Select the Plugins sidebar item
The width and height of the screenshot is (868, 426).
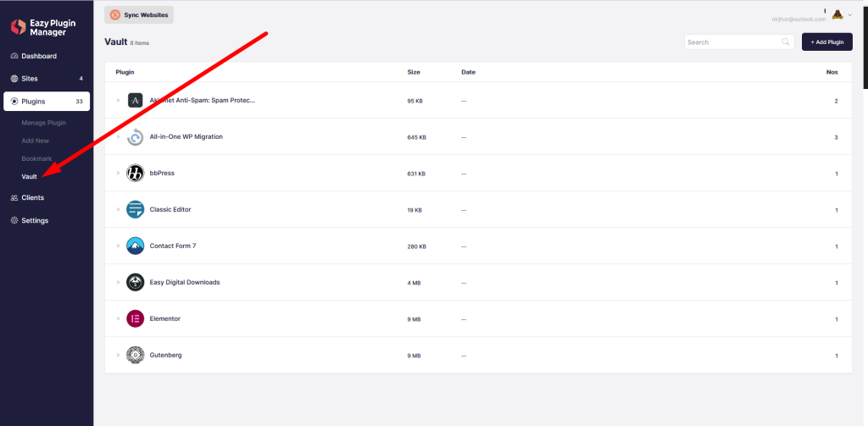click(x=47, y=102)
